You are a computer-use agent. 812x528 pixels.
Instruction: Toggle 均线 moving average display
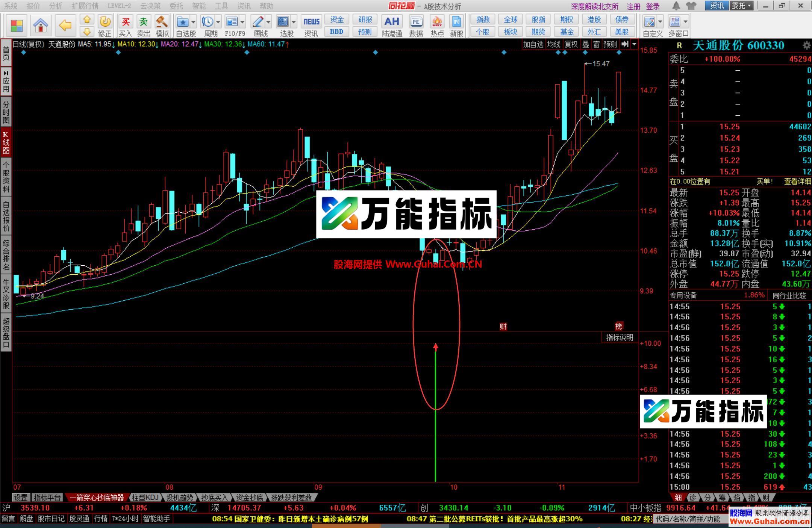pos(553,44)
